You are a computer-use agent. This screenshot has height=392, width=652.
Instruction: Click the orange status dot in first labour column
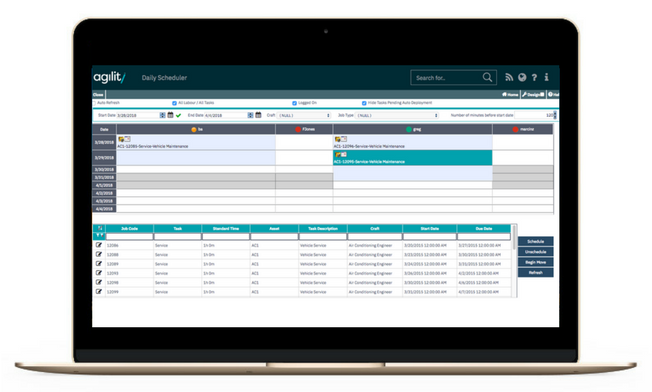pos(194,130)
